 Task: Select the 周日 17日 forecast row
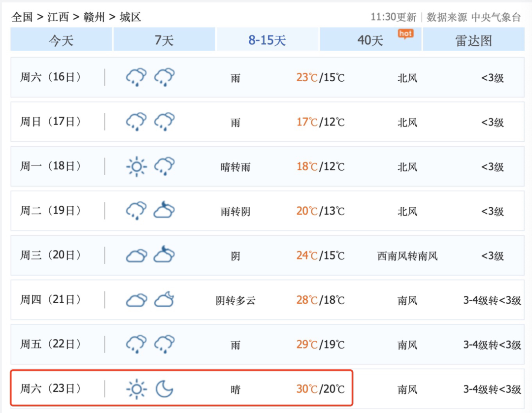267,122
